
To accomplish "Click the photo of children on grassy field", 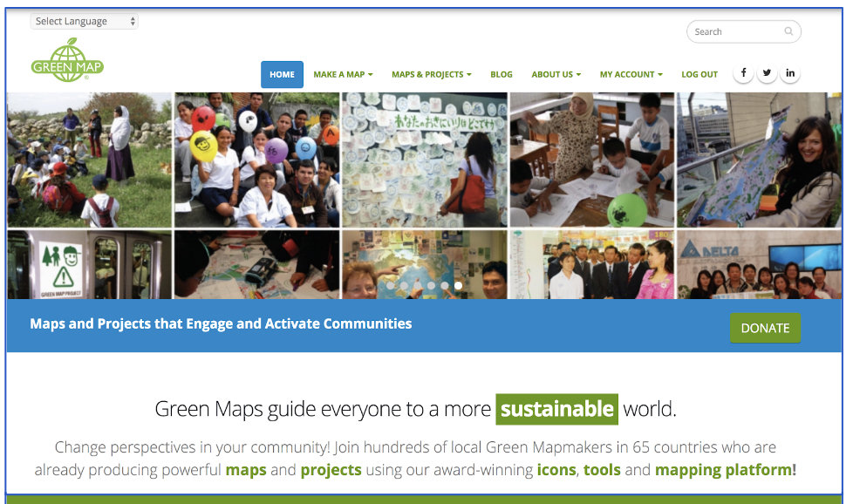I will [89, 160].
